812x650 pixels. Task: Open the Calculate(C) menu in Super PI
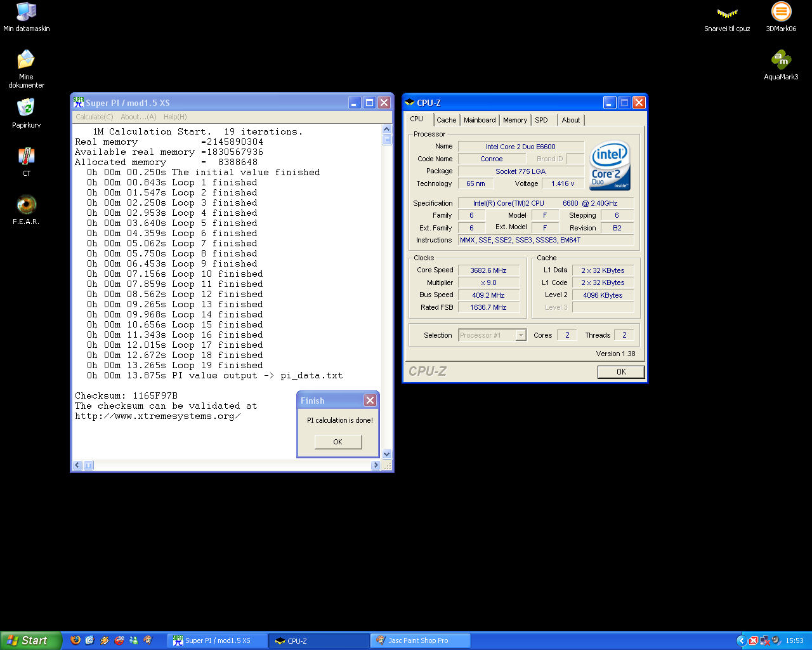point(95,117)
